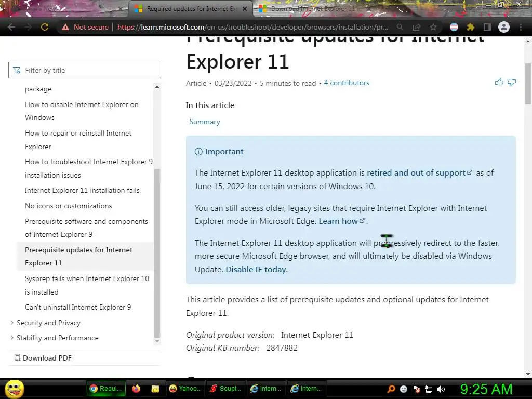Jump to the Summary section link
532x399 pixels.
[x=205, y=122]
